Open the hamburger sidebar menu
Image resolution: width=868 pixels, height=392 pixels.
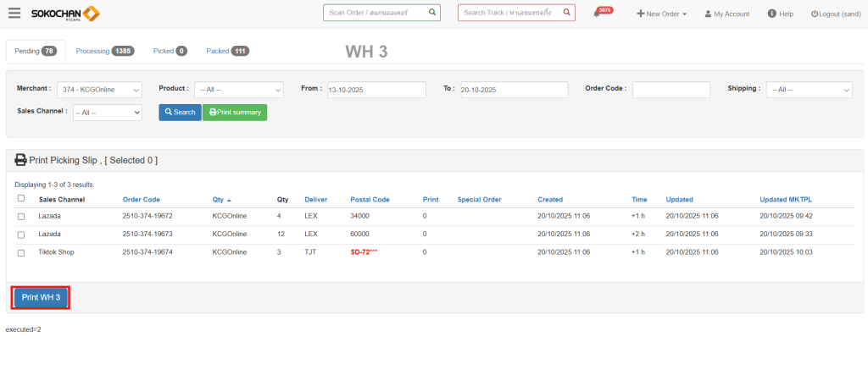(14, 14)
